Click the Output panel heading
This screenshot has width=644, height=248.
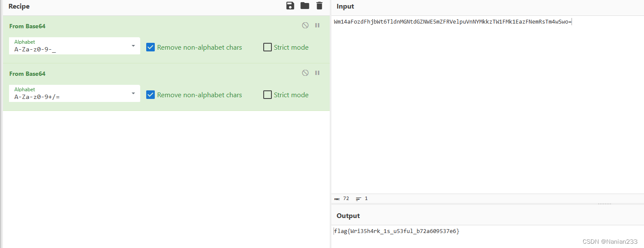[348, 216]
